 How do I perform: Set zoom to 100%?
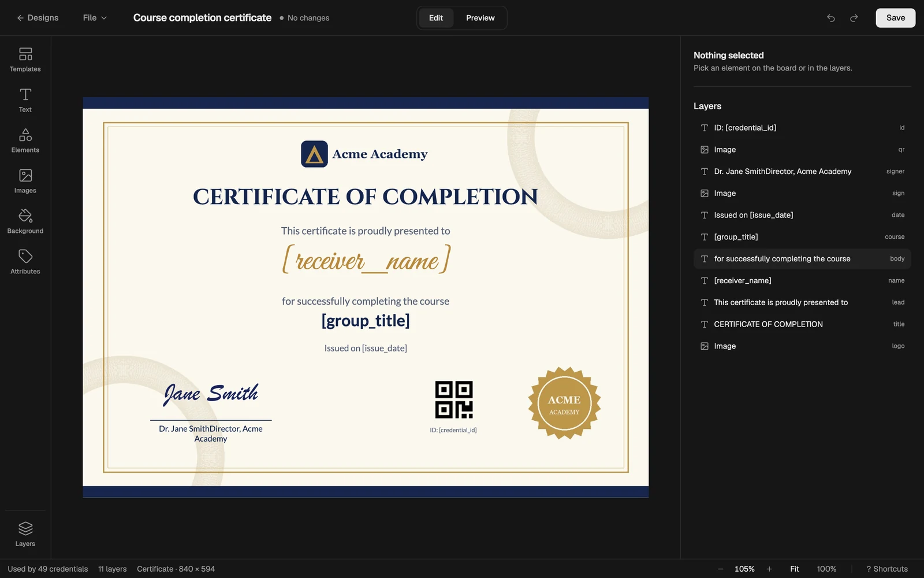pos(826,569)
